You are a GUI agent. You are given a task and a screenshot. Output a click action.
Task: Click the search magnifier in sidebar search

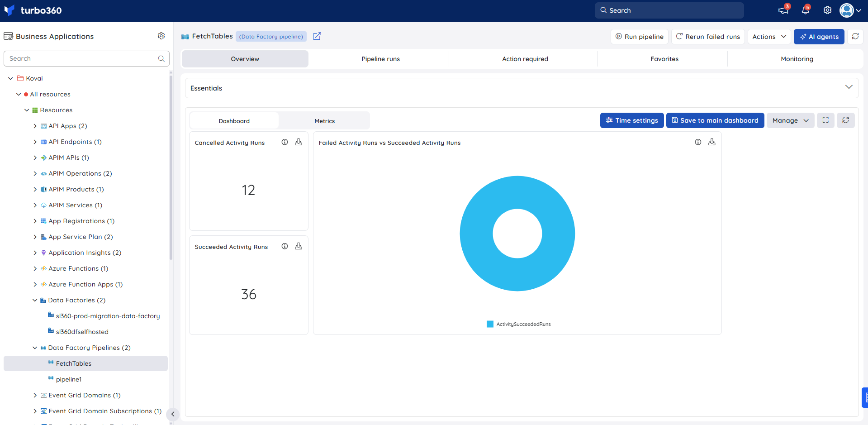tap(161, 59)
